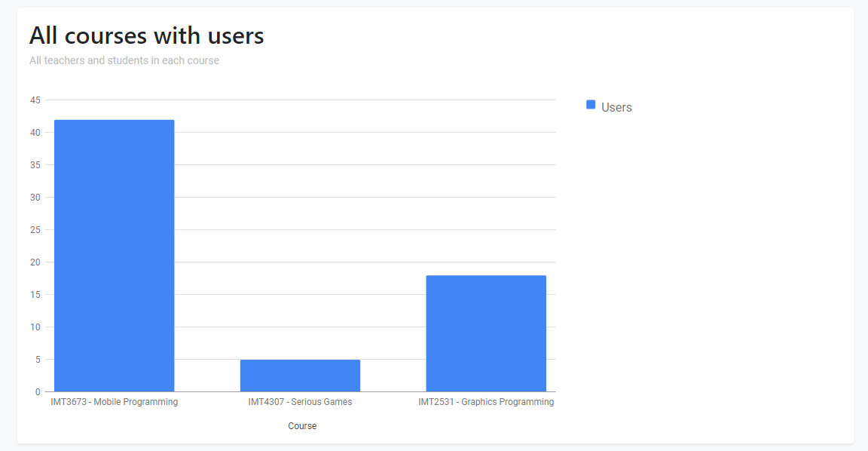The width and height of the screenshot is (868, 451).
Task: Click the 'IMT3673 - Mobile Programming' axis label
Action: coord(114,402)
